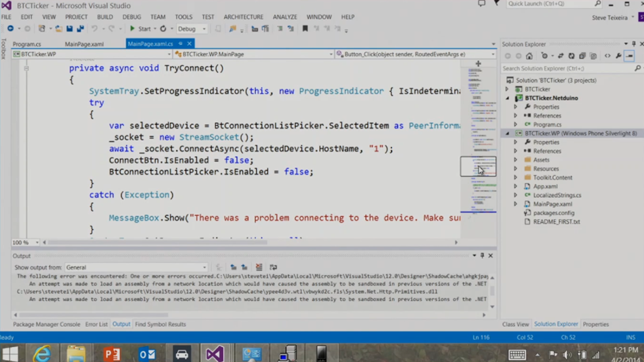Expand the Assets folder
This screenshot has width=644, height=362.
[516, 160]
